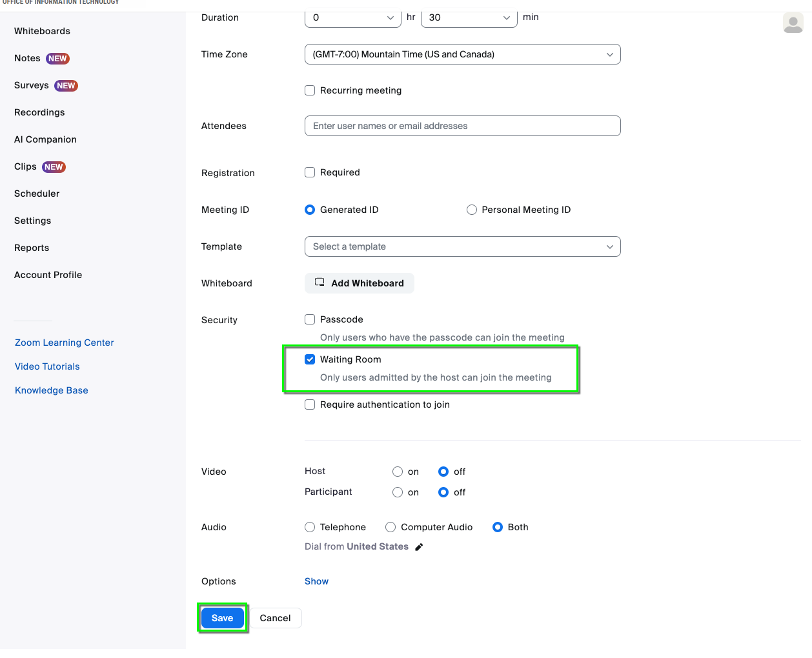
Task: Open the Zoom Learning Center link
Action: pyautogui.click(x=64, y=343)
